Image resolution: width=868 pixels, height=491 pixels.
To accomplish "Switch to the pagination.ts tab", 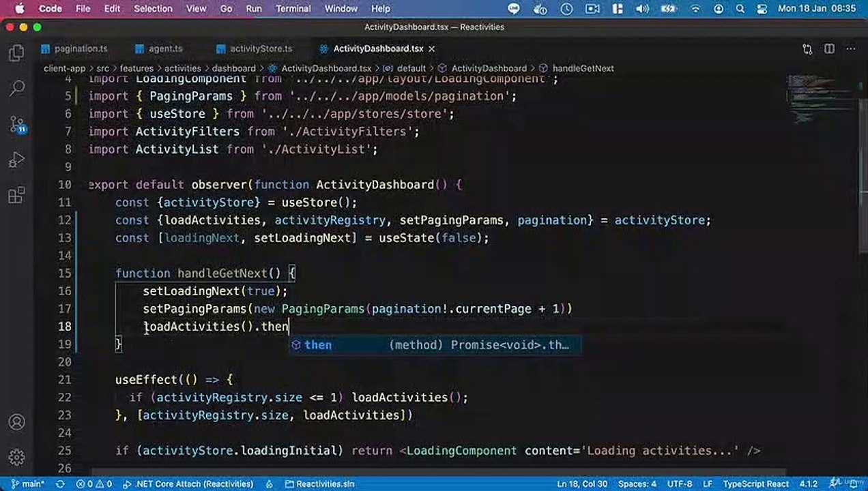I will point(74,49).
